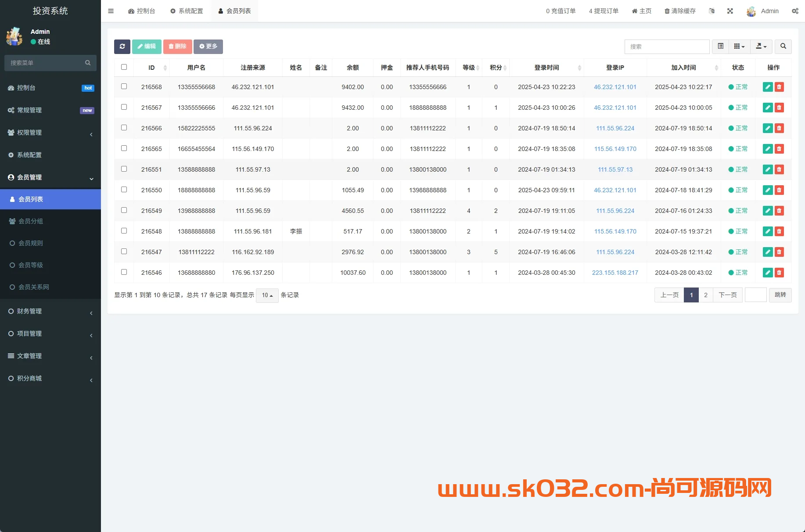
Task: Click the search magnifier icon near the search box
Action: (783, 46)
